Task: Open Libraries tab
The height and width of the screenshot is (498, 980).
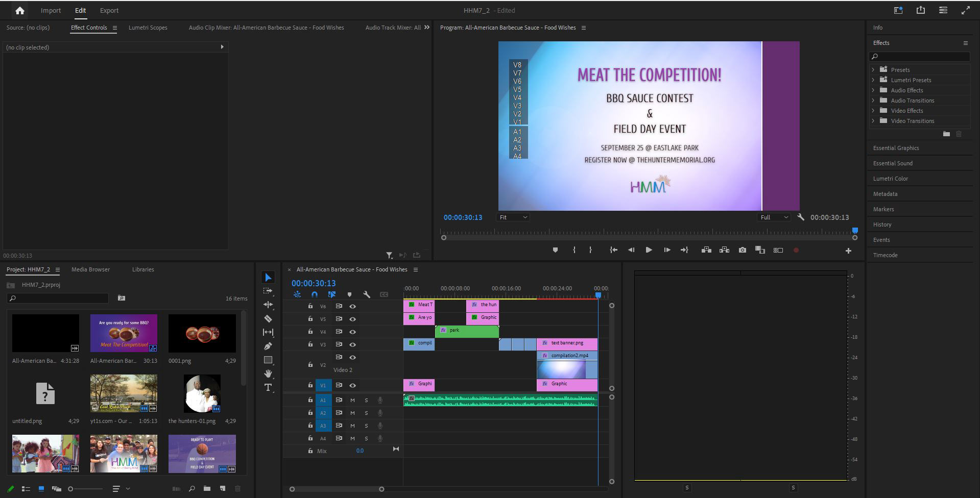Action: click(143, 269)
